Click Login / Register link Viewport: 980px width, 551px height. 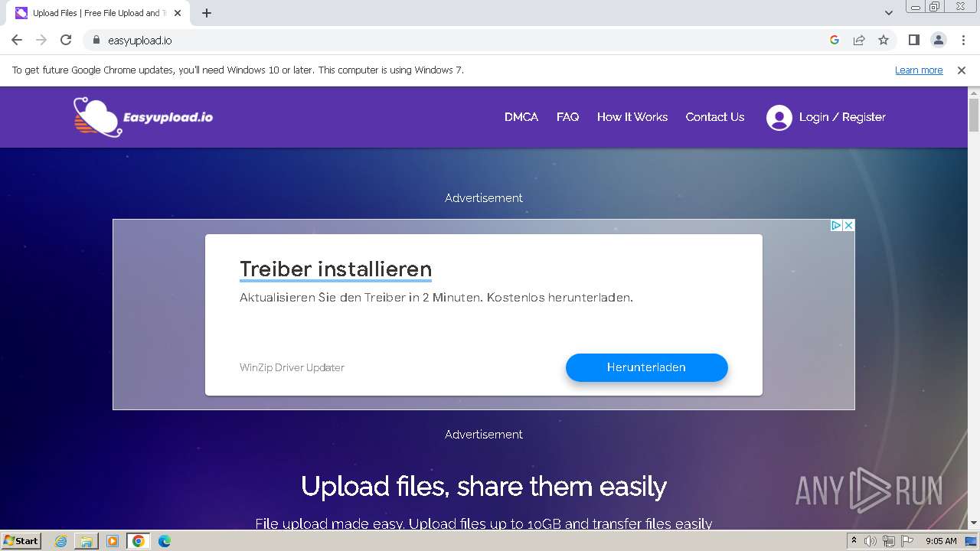(x=842, y=117)
